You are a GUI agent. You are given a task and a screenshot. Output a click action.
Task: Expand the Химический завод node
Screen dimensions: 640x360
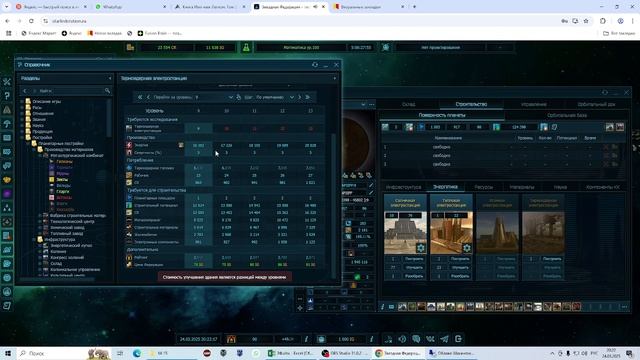click(x=40, y=227)
